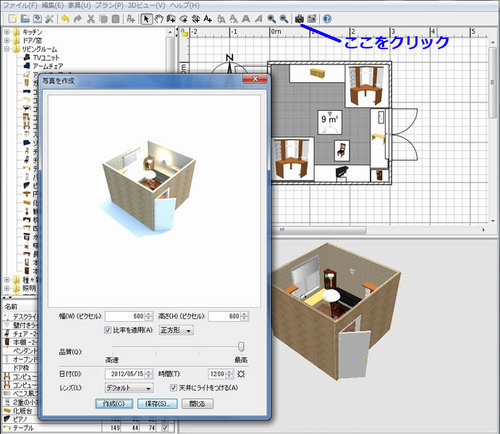This screenshot has width=500, height=434.
Task: Click the 9 m² room area label
Action: pos(330,119)
